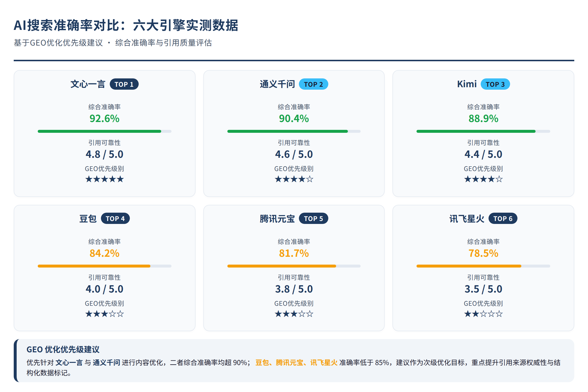
Task: Select the Kimi card title
Action: (x=467, y=84)
